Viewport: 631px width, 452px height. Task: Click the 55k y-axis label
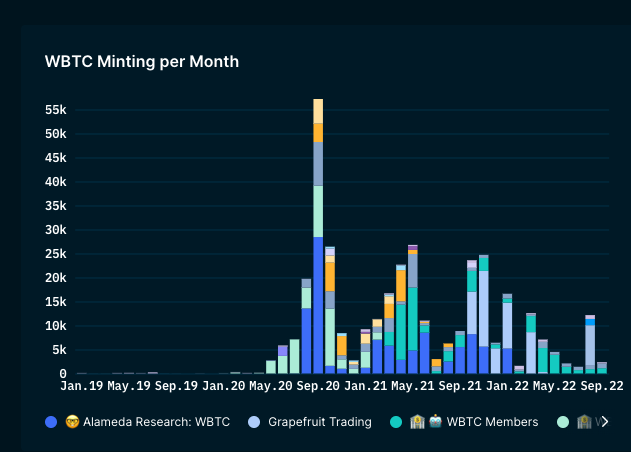click(56, 109)
